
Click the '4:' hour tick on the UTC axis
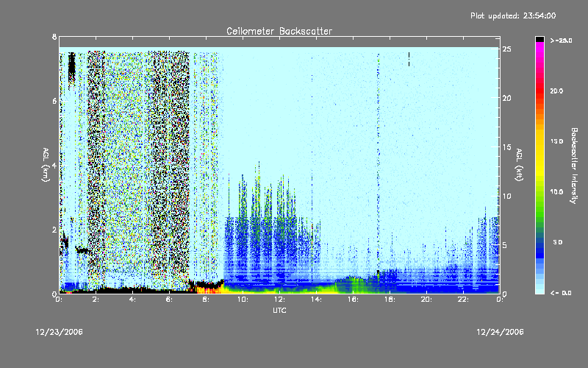(x=133, y=300)
